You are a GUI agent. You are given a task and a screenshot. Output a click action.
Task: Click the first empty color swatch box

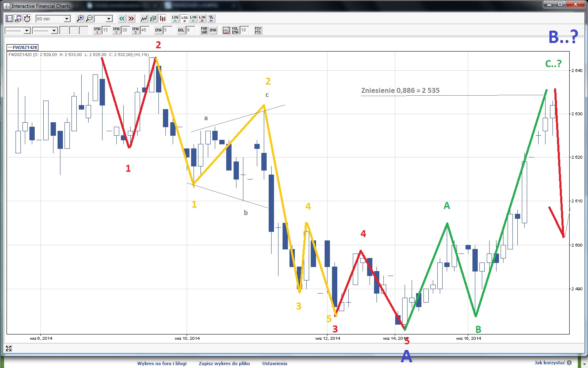coord(64,30)
